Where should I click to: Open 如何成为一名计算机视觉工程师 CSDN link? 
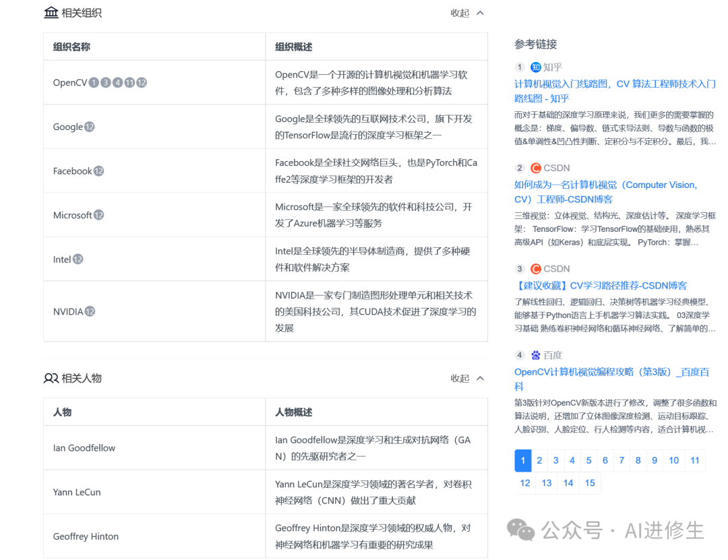click(606, 192)
